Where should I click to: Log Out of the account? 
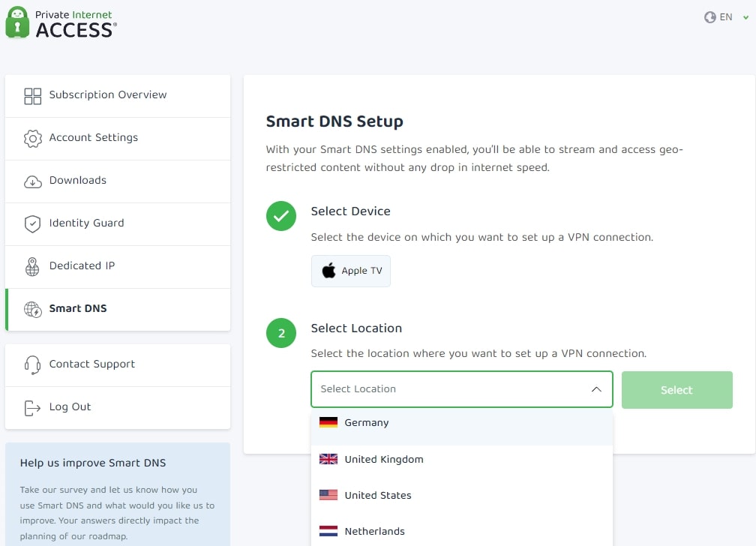pyautogui.click(x=118, y=408)
